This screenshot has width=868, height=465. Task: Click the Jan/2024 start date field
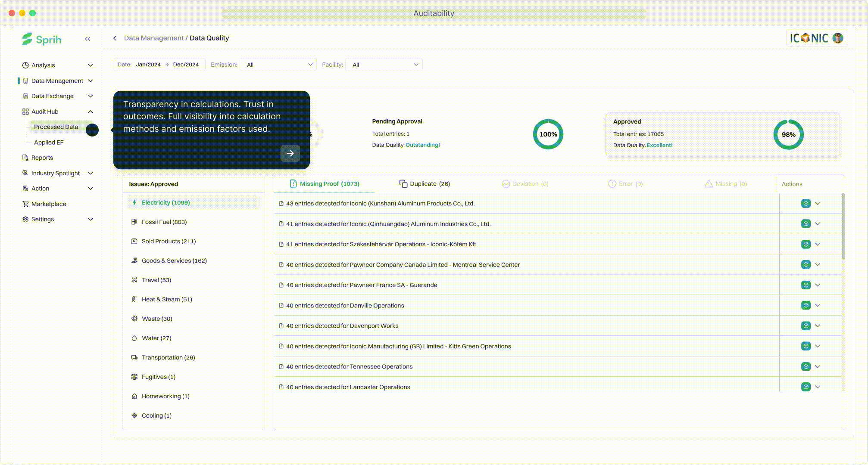[x=148, y=65]
